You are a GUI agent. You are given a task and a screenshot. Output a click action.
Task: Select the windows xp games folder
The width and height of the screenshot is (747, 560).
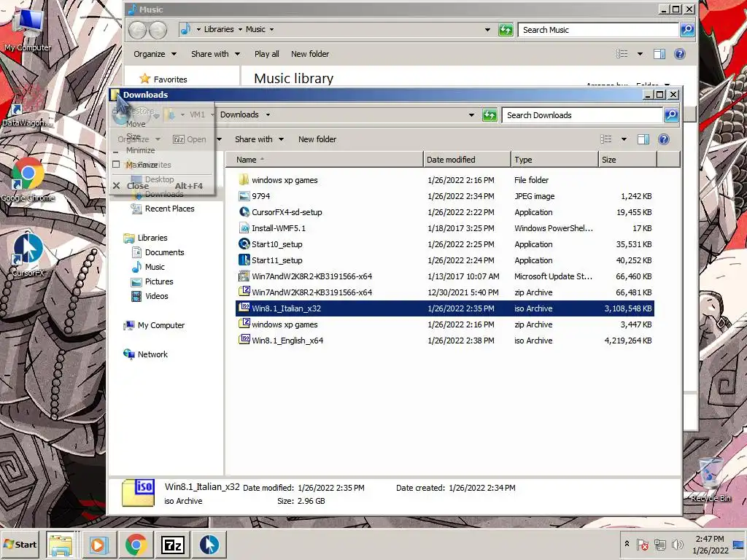444,180
